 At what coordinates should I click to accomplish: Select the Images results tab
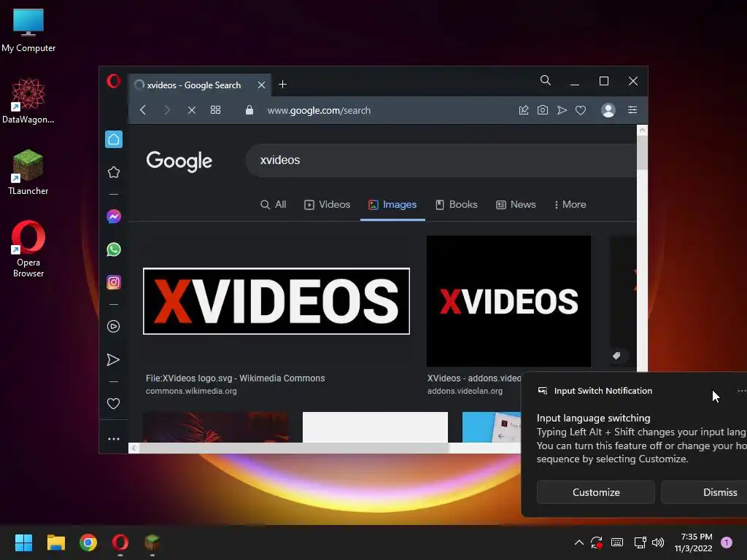[392, 204]
